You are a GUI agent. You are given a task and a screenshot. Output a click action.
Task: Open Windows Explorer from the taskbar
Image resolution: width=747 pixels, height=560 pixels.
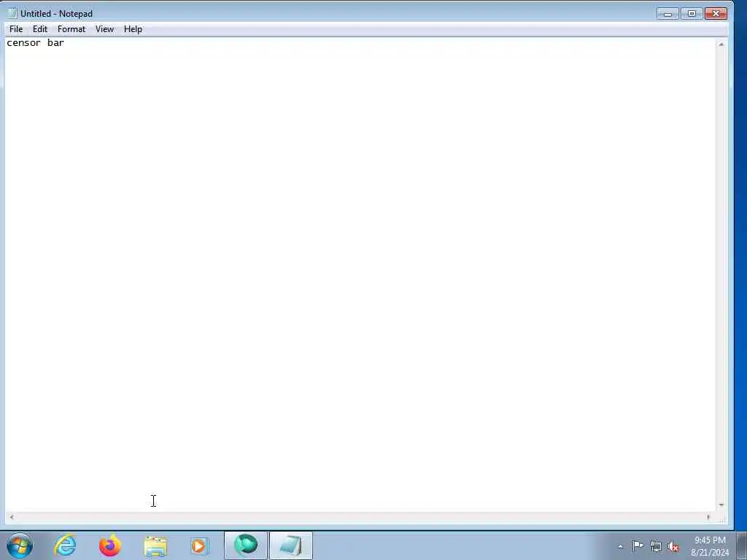pos(155,545)
